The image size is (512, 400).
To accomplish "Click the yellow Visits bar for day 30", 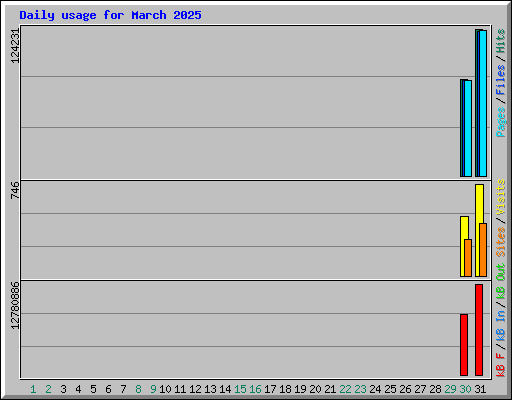I will tap(463, 246).
